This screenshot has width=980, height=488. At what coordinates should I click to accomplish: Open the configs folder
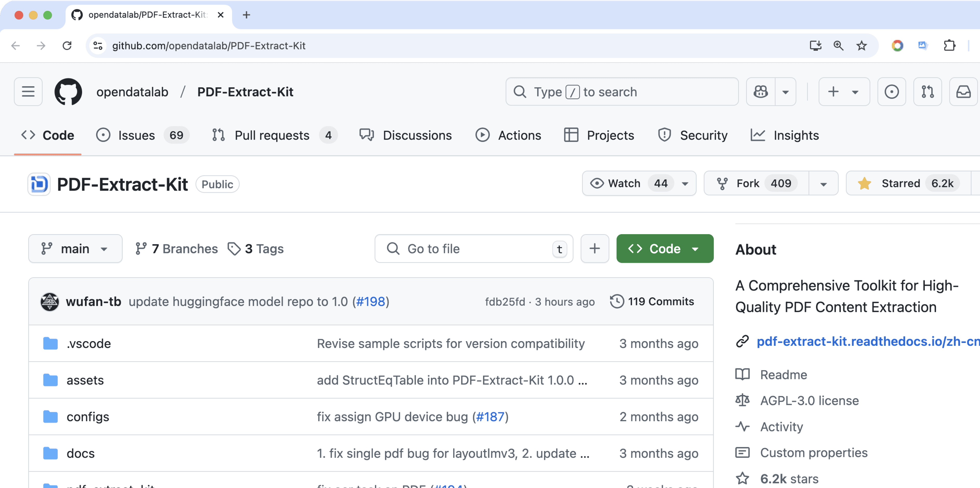(88, 417)
